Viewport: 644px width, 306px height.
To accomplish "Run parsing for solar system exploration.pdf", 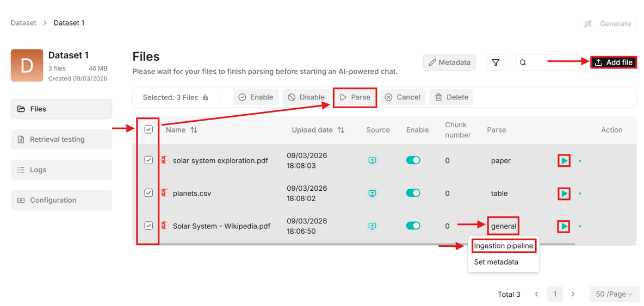I will coord(564,161).
